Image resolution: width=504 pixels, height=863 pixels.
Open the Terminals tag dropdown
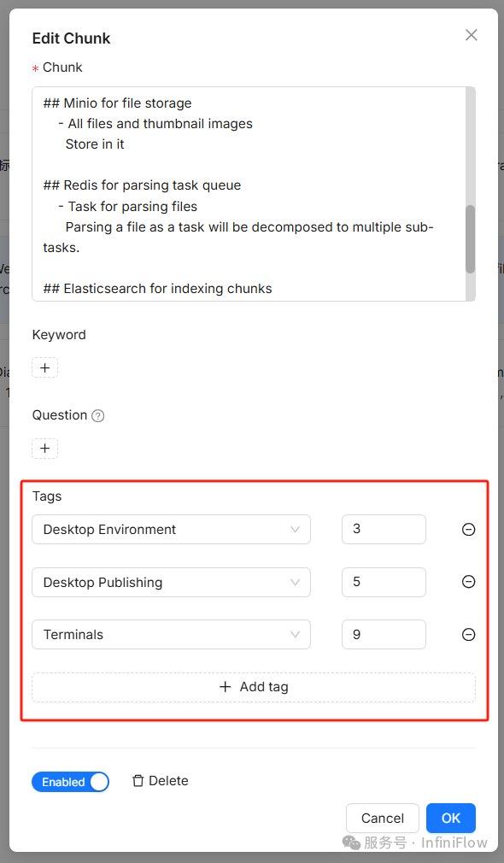171,635
